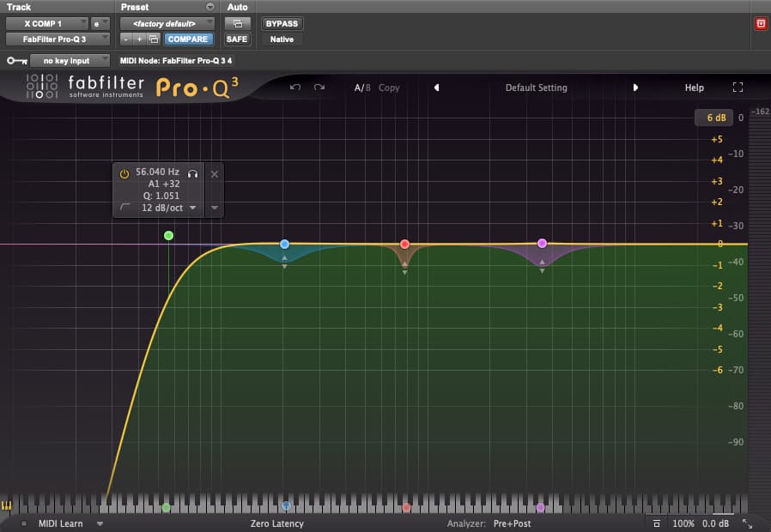Click the A1 +32 note value
771x532 pixels.
(164, 184)
